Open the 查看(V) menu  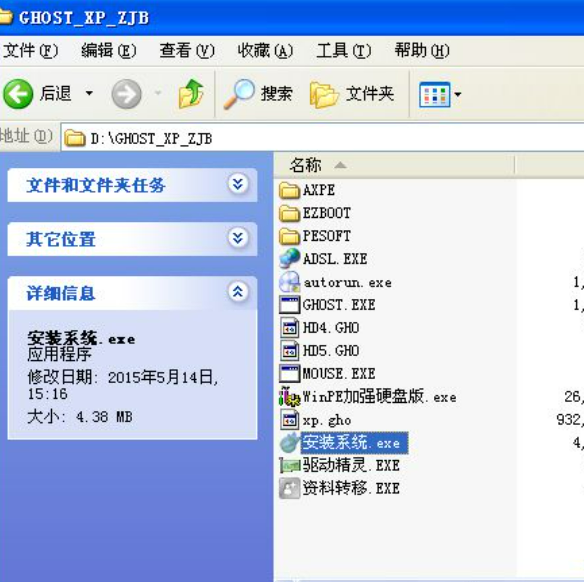point(187,51)
